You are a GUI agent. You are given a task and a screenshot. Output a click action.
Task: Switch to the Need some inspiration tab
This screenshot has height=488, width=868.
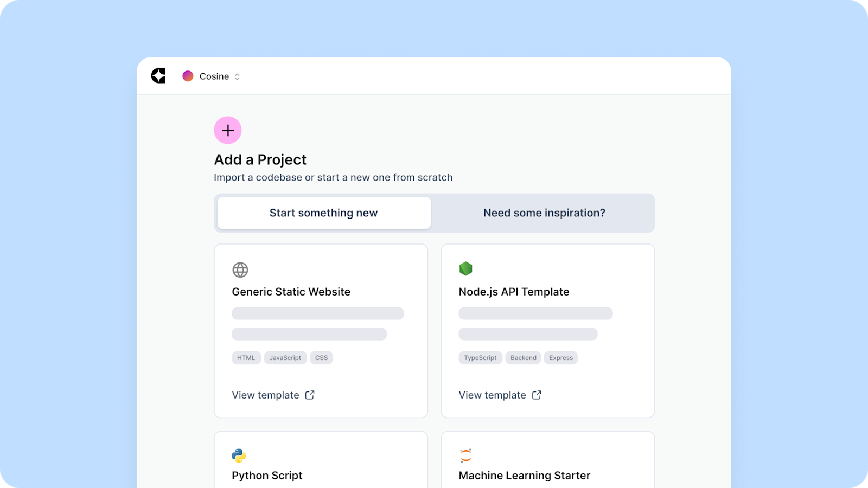pyautogui.click(x=544, y=213)
